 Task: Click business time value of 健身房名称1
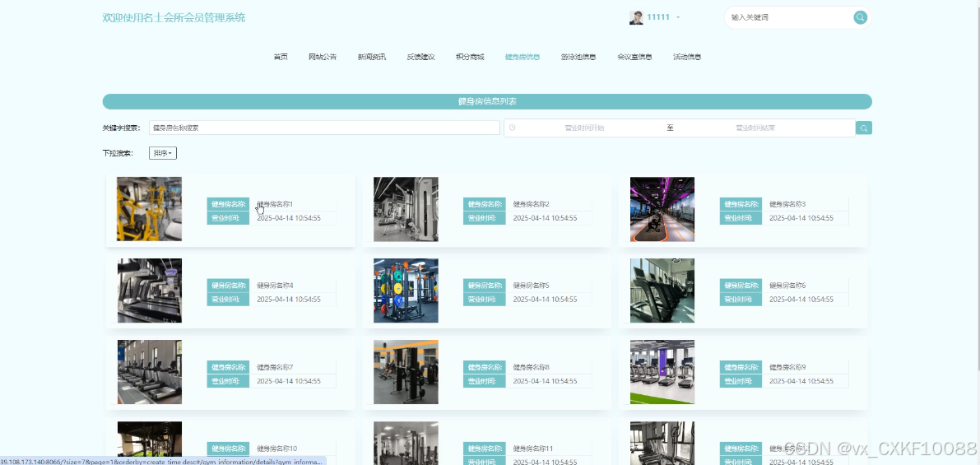point(289,218)
